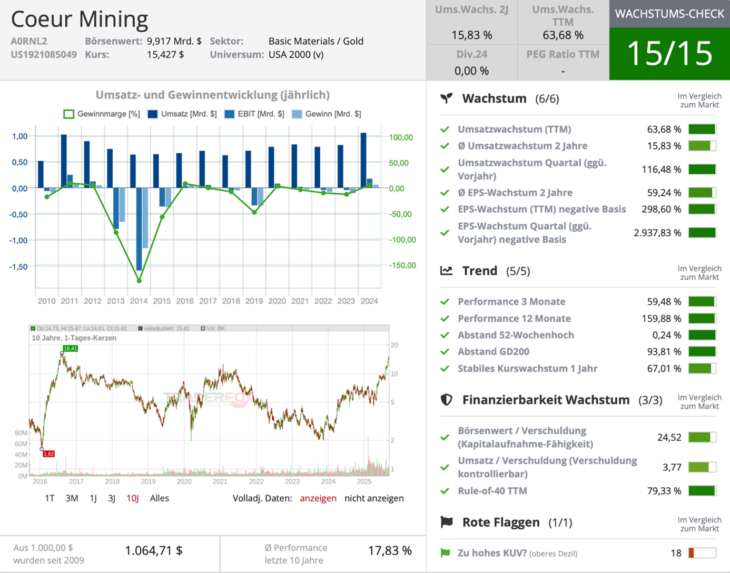
Task: Select the 3J chart timeframe
Action: (112, 498)
